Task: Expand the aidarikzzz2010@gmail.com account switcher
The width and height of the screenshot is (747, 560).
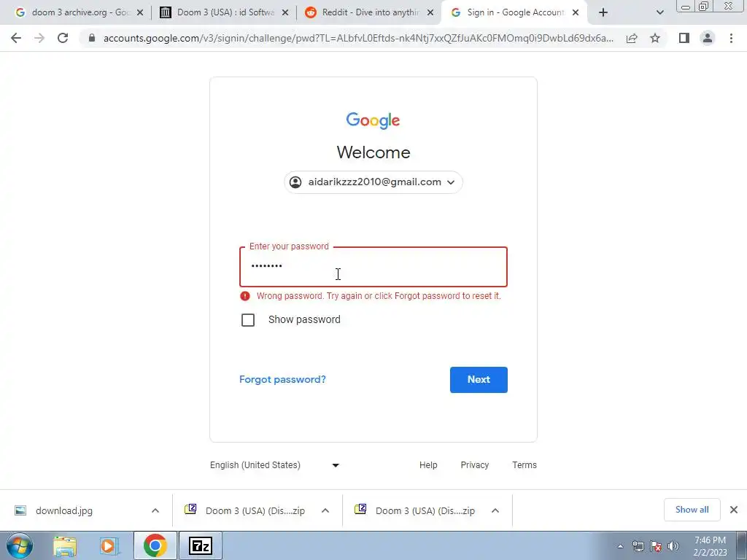Action: 373,182
